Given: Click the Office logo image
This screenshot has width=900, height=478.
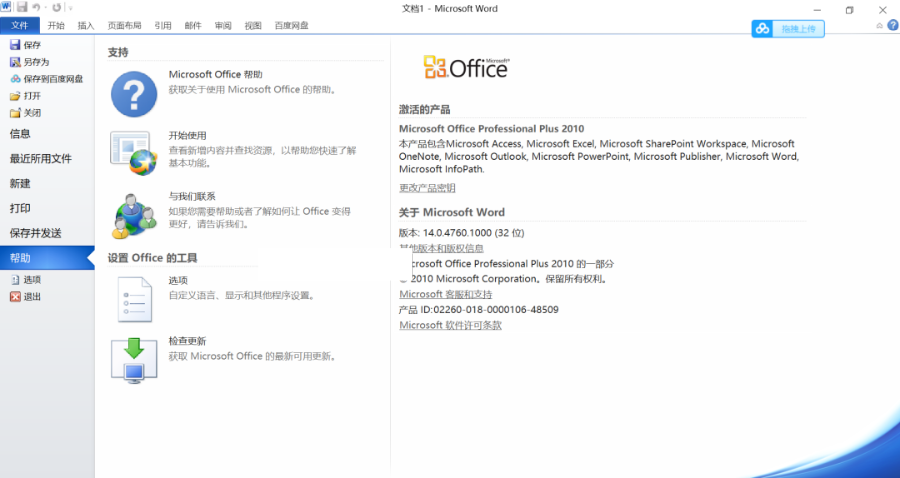Looking at the screenshot, I should 466,67.
